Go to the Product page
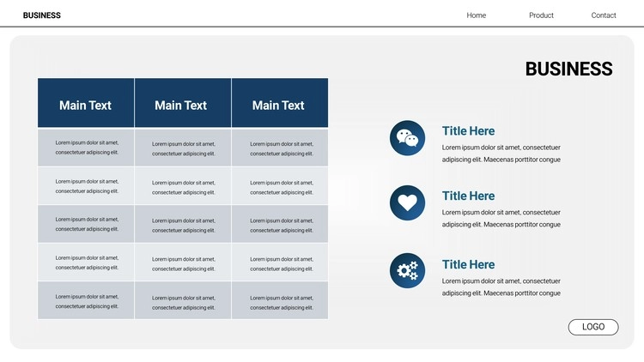The width and height of the screenshot is (644, 362). (541, 15)
